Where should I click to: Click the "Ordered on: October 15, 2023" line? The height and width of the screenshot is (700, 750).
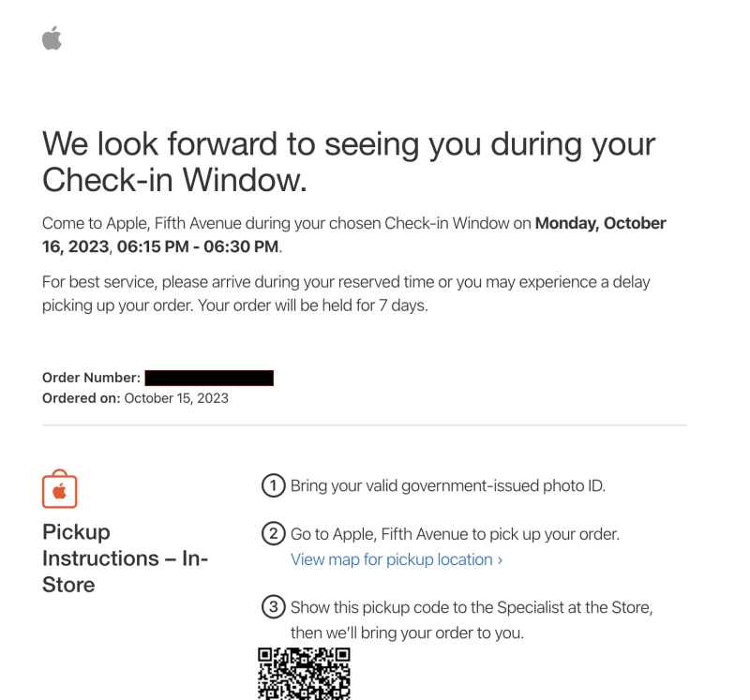tap(135, 398)
